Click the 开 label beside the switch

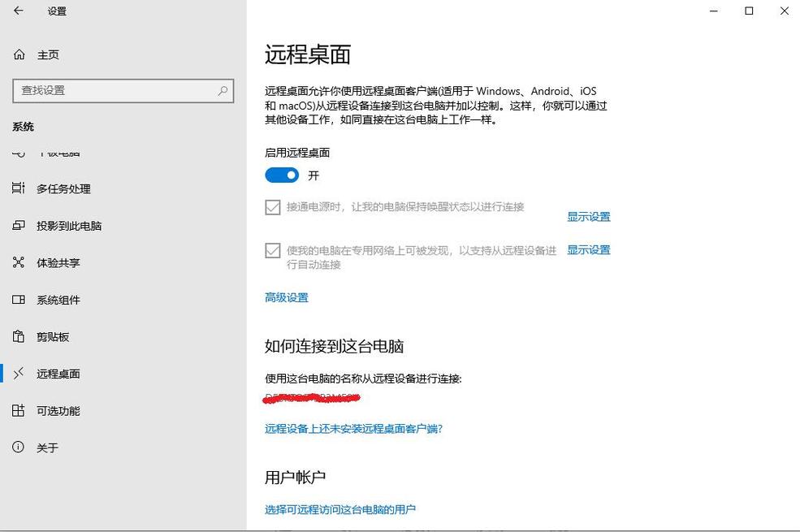314,176
